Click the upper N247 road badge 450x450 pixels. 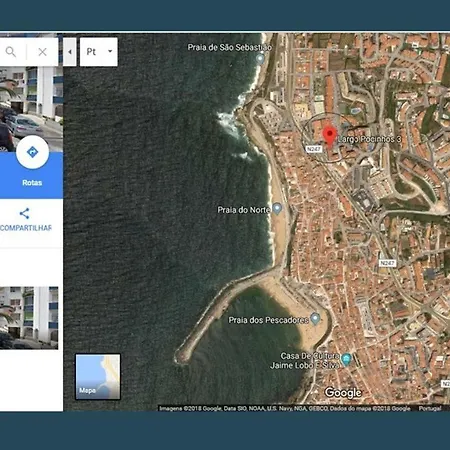(x=314, y=149)
